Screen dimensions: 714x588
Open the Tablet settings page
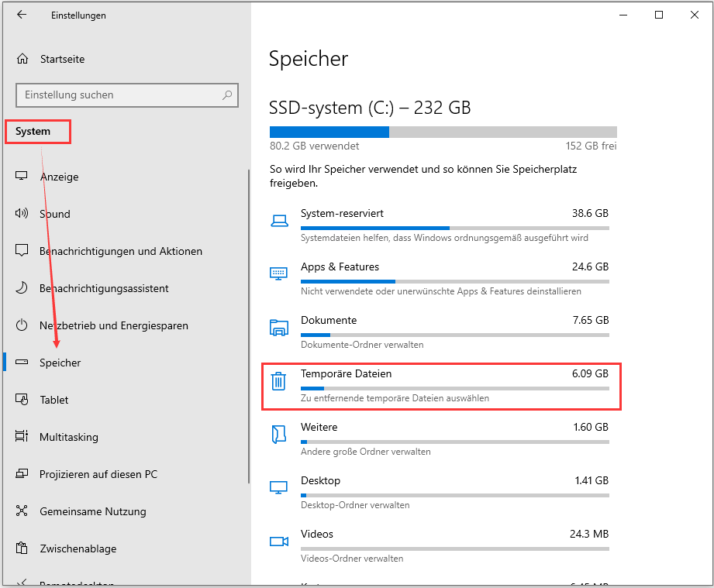pos(126,400)
